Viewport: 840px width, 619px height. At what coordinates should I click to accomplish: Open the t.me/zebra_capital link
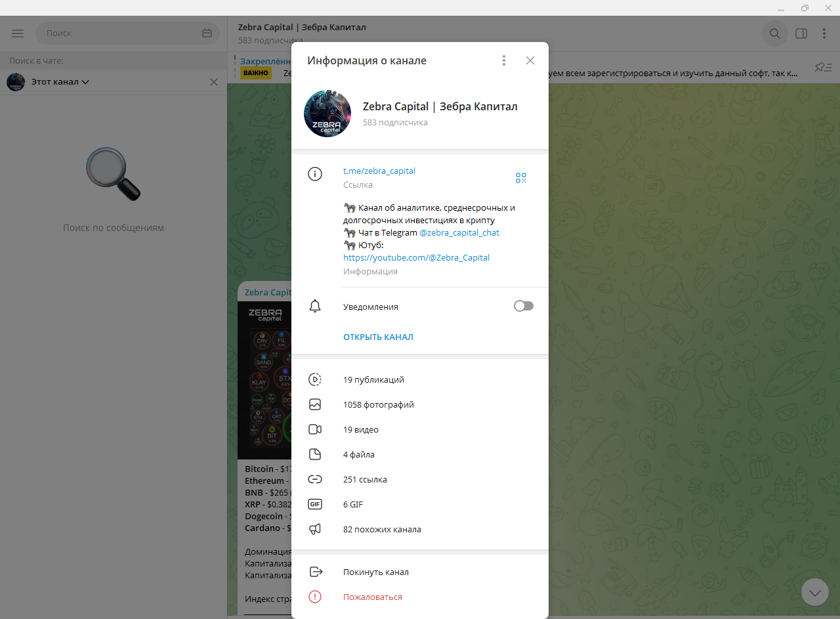coord(379,171)
